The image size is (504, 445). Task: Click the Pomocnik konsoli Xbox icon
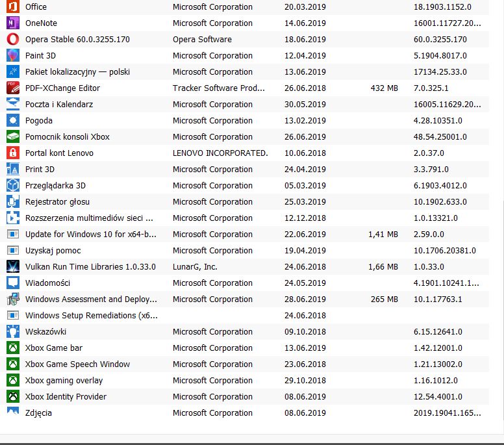click(x=13, y=136)
